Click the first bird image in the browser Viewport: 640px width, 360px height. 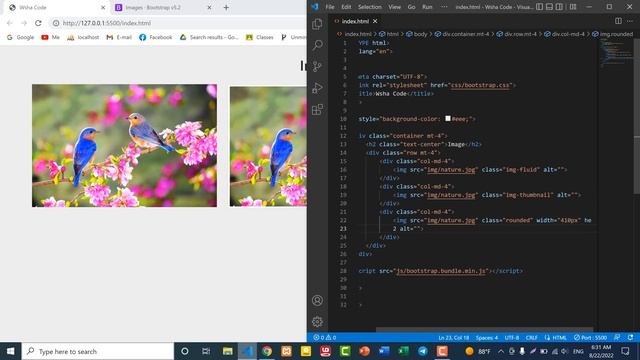tap(124, 145)
